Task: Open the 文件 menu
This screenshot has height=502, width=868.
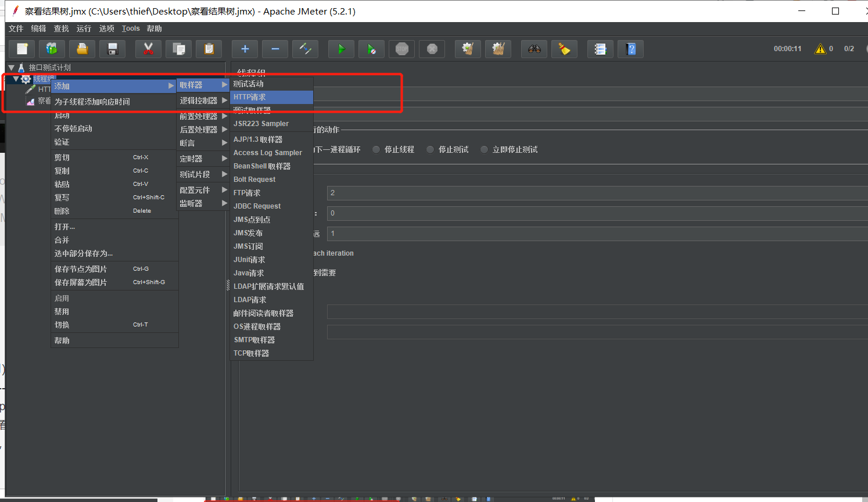Action: (x=16, y=28)
